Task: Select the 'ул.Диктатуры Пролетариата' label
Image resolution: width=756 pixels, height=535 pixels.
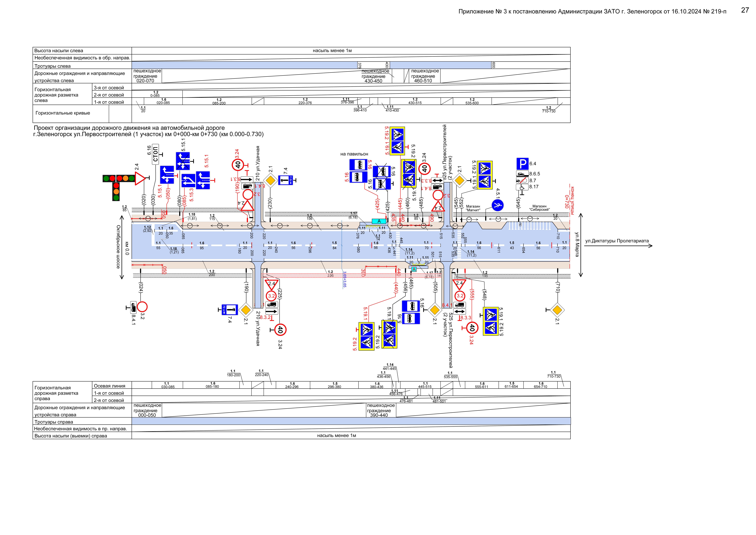Action: coord(617,241)
